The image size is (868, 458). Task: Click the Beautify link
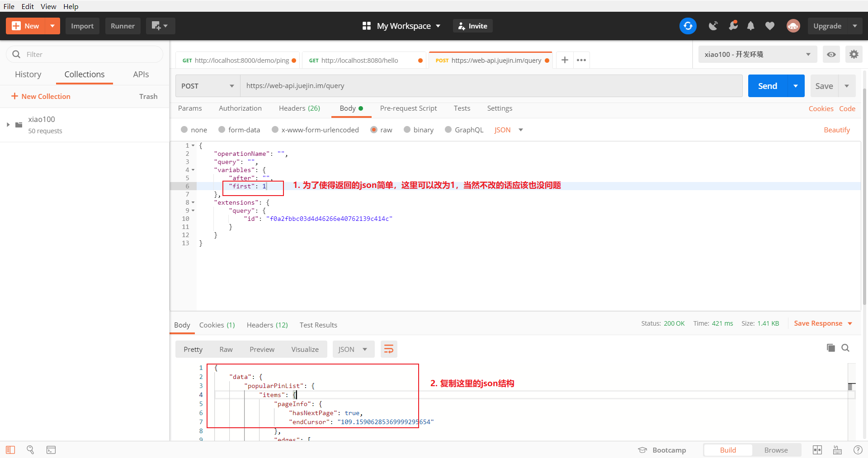837,130
